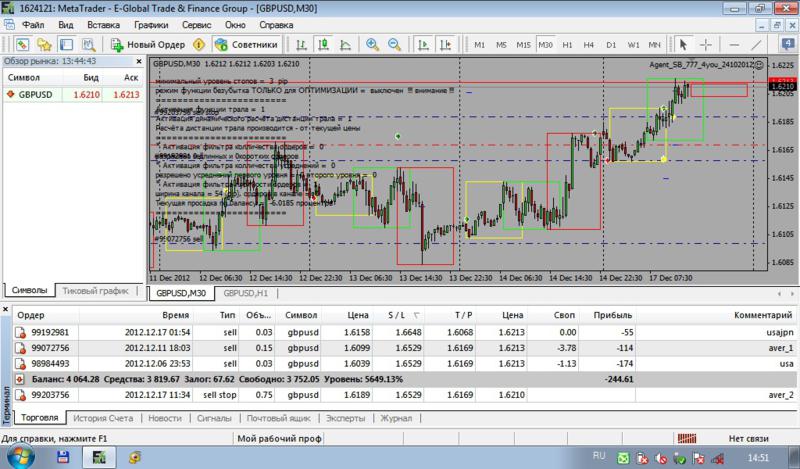Select the H4 timeframe
The height and width of the screenshot is (469, 800).
point(589,45)
